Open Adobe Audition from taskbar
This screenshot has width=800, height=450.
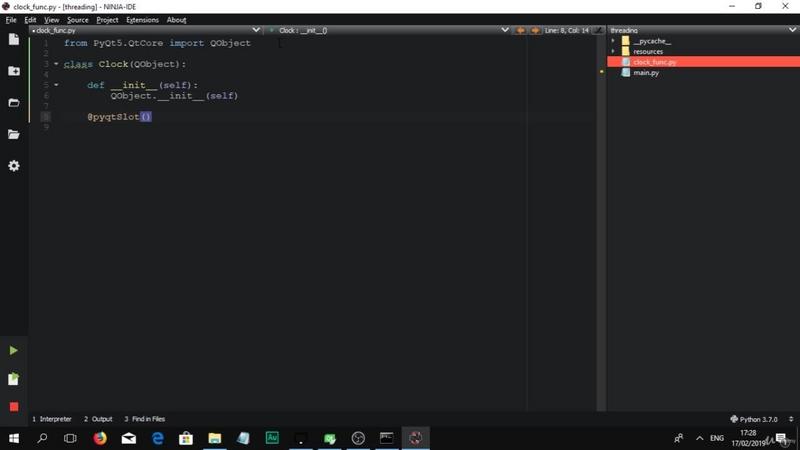tap(272, 438)
